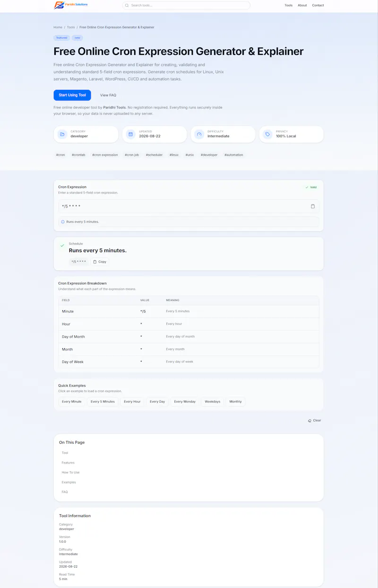
Task: Click the new badge
Action: point(77,38)
